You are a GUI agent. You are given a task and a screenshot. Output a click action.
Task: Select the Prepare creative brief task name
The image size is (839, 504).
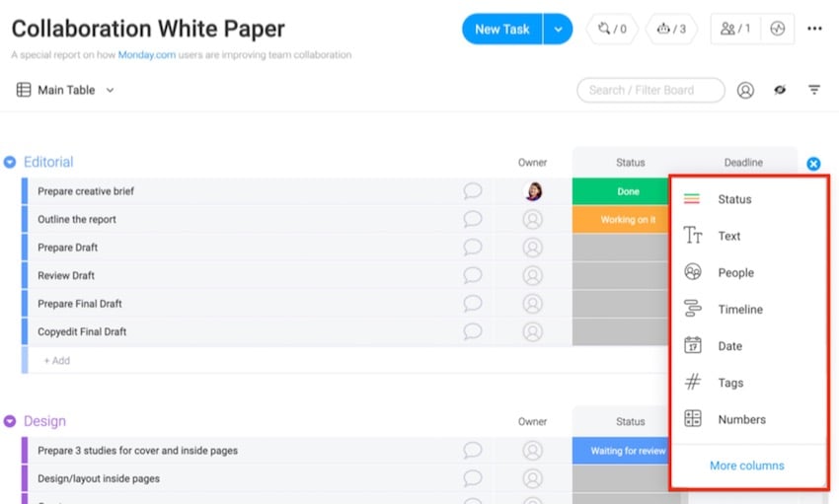tap(86, 191)
